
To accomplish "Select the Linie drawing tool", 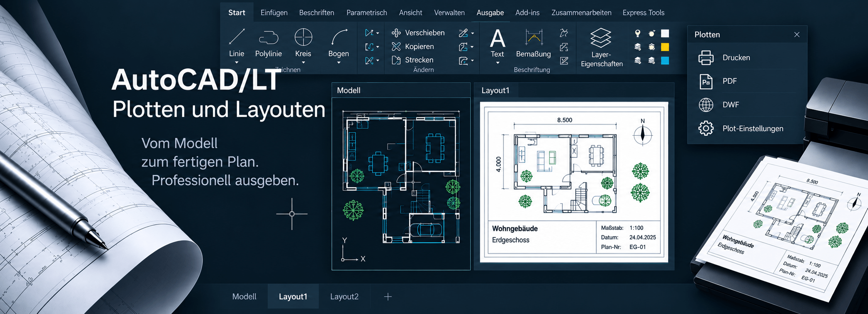I will click(237, 42).
